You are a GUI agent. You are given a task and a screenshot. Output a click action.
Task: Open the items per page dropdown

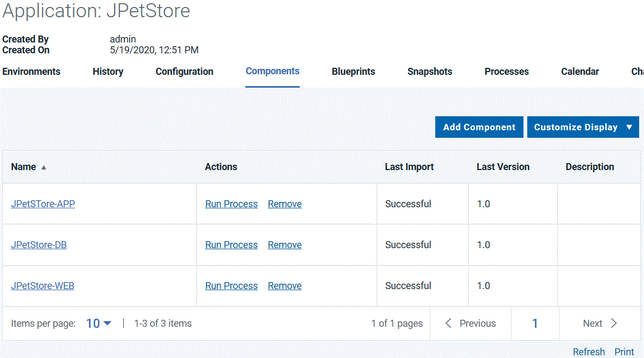97,323
